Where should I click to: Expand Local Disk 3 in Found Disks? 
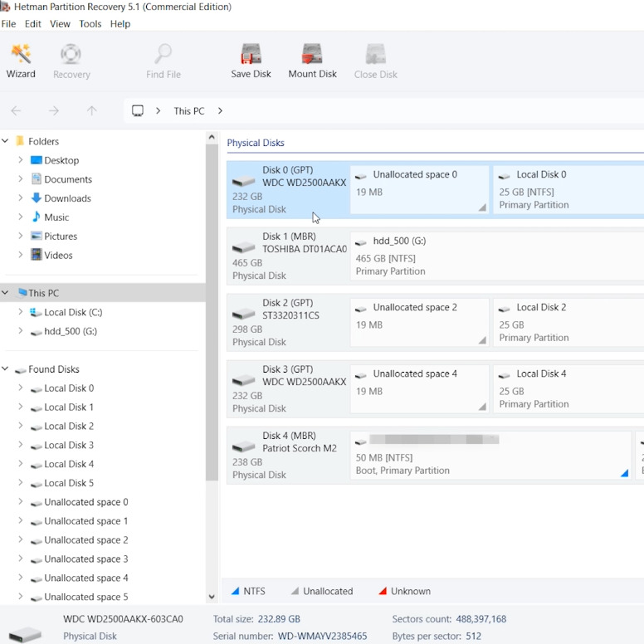(x=20, y=444)
